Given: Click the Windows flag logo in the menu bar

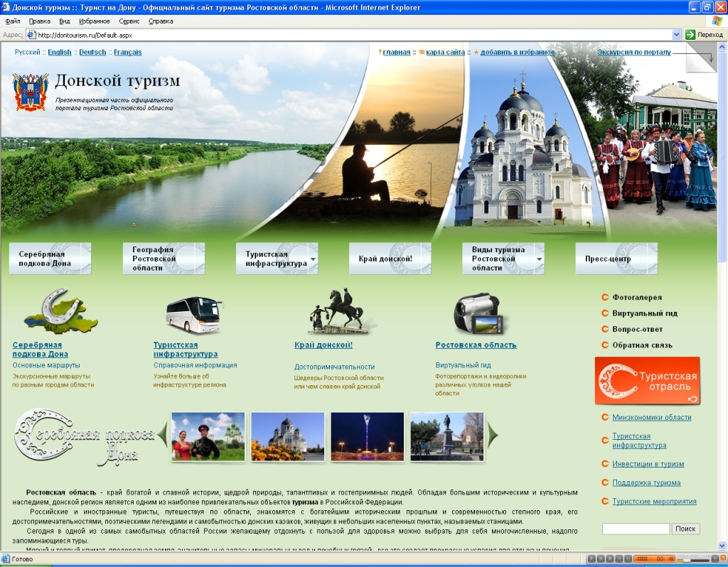Looking at the screenshot, I should point(717,21).
